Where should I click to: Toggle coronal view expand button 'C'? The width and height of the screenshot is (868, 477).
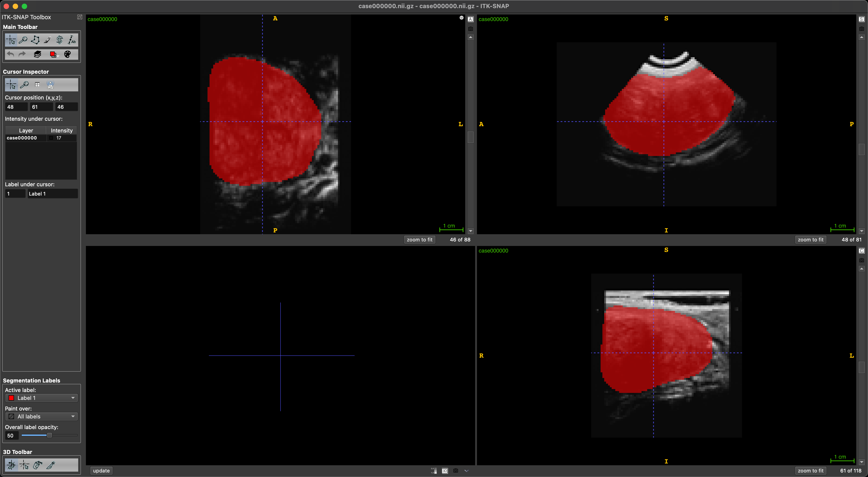pos(861,250)
